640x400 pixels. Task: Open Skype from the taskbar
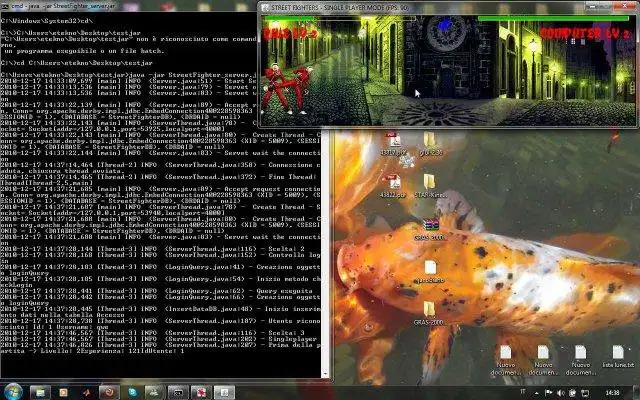133,393
